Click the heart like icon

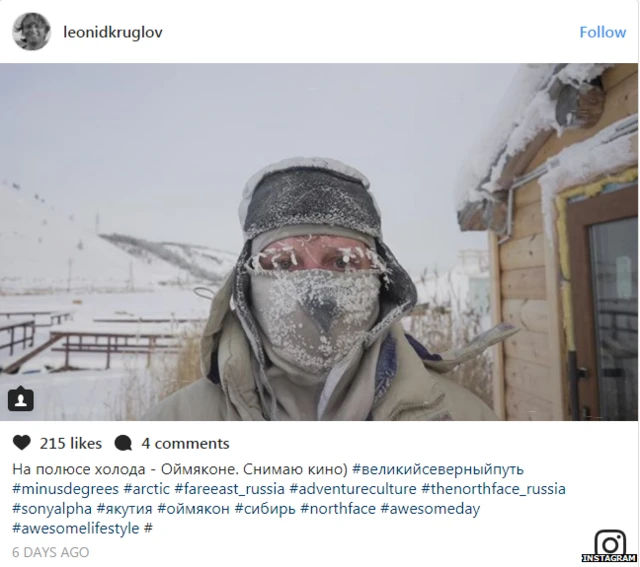pyautogui.click(x=22, y=443)
